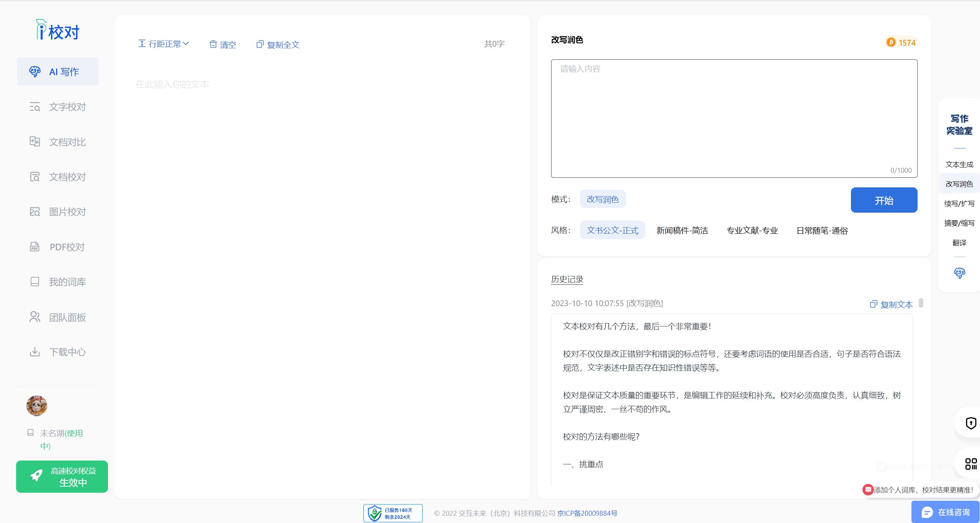Open the 文档对比 document compare tool

coord(57,142)
